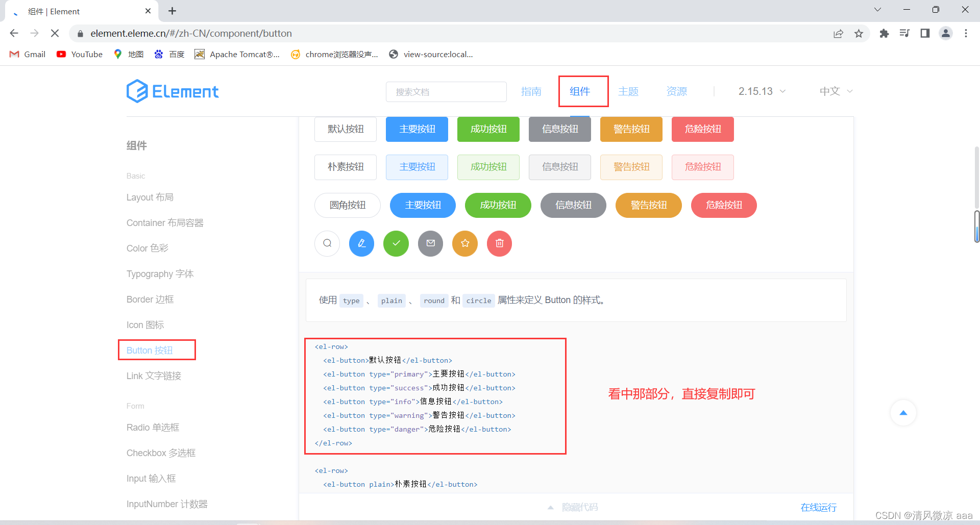Select Layout 布局 in the sidebar

[x=150, y=197]
